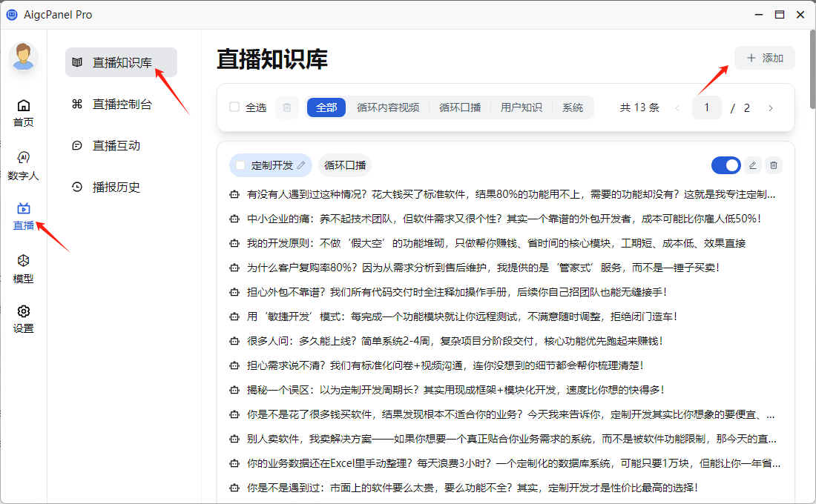The height and width of the screenshot is (504, 816).
Task: Check the 全选 select-all checkbox
Action: 234,107
